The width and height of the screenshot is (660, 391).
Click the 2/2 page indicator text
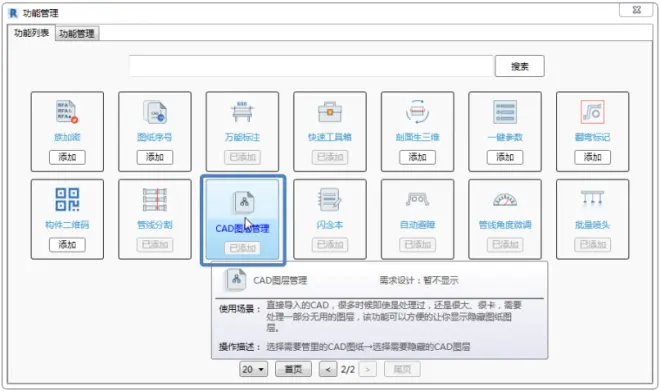tap(348, 370)
